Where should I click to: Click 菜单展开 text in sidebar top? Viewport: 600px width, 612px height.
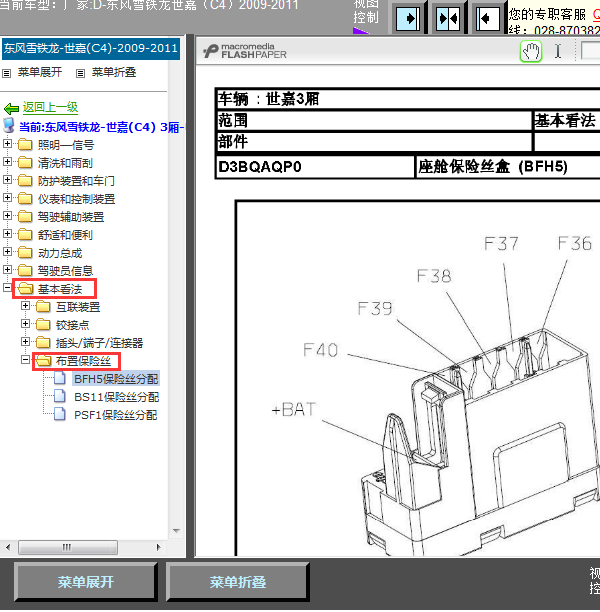[40, 72]
